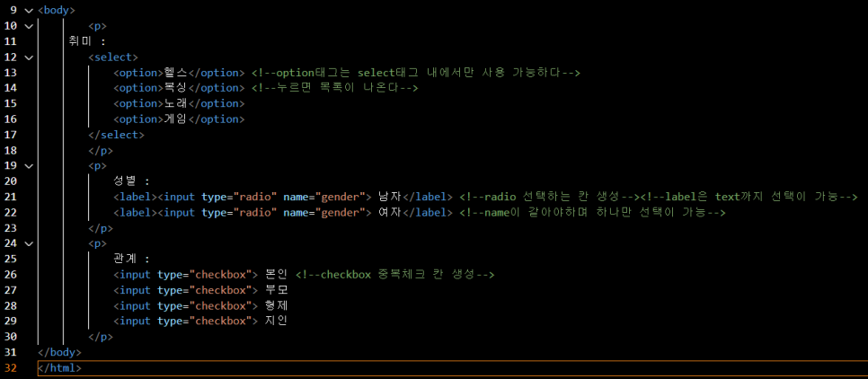Screen dimensions: 868x379
Task: Collapse the select tag fold on line 12
Action: click(29, 57)
